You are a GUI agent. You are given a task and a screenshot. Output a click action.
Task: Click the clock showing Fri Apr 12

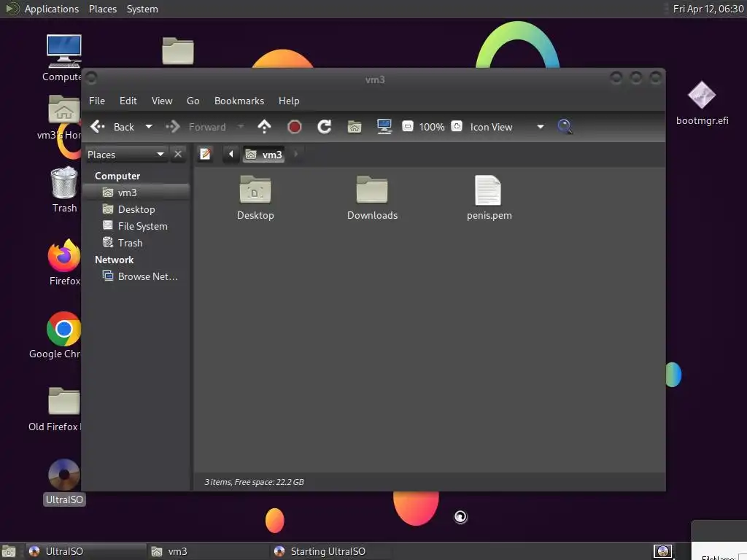pos(708,9)
